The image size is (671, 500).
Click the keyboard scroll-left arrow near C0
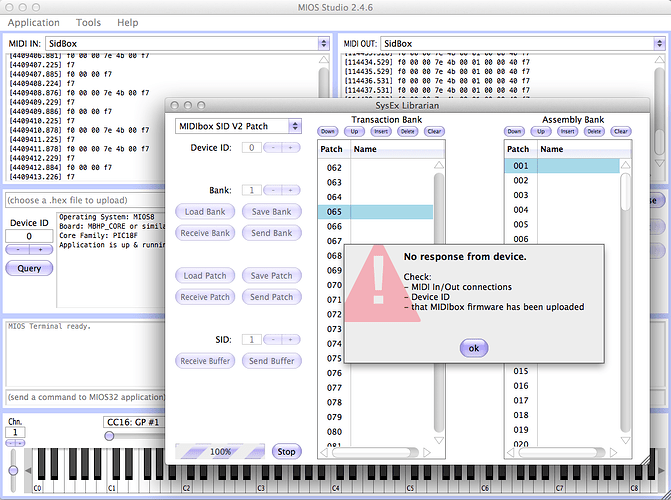tap(28, 470)
